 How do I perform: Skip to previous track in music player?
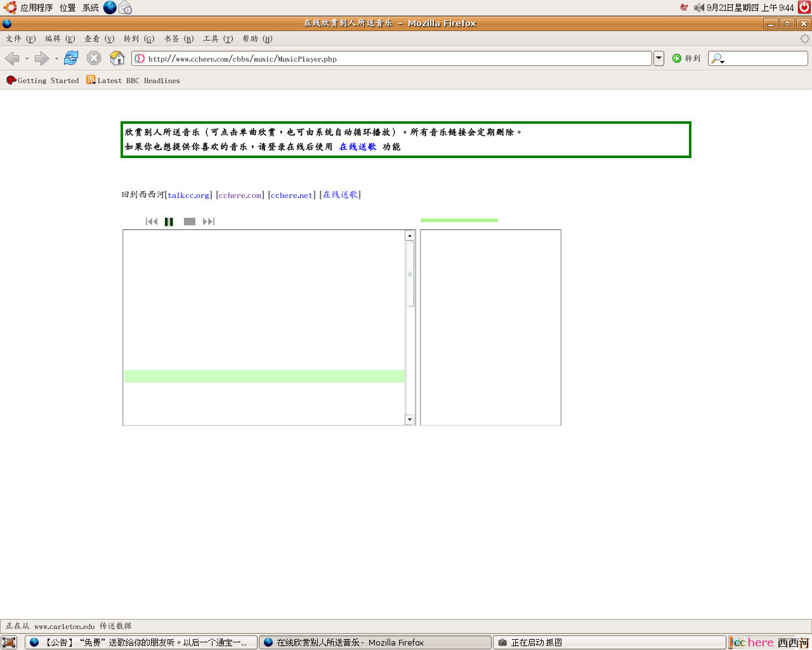point(152,222)
